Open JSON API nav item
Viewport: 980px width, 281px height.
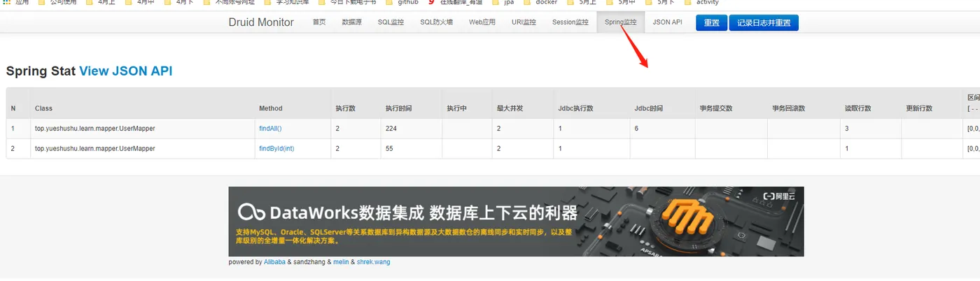point(667,22)
